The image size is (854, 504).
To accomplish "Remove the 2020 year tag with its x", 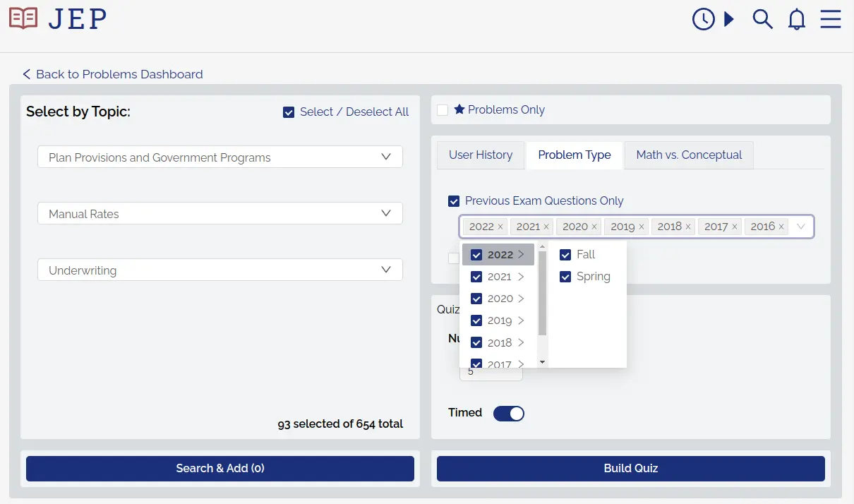I will [x=595, y=226].
